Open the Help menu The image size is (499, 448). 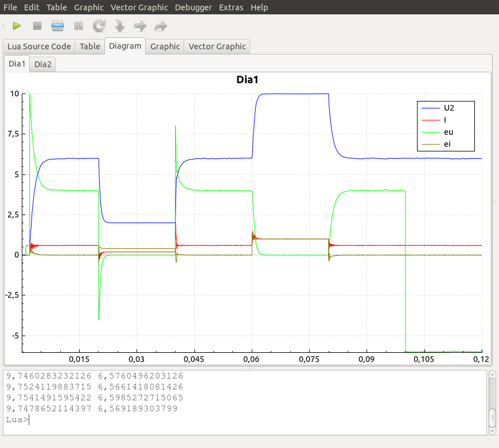(259, 7)
